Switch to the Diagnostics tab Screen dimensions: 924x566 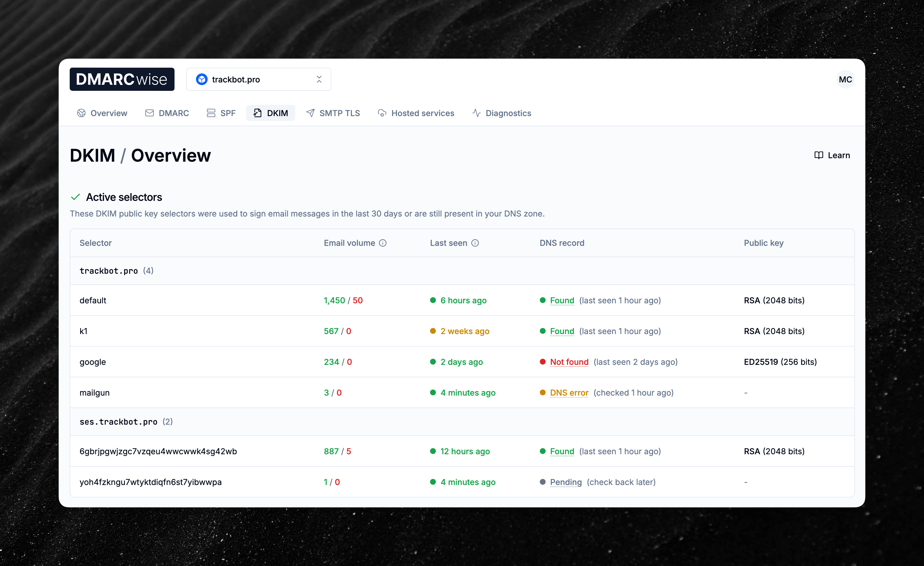click(x=508, y=113)
